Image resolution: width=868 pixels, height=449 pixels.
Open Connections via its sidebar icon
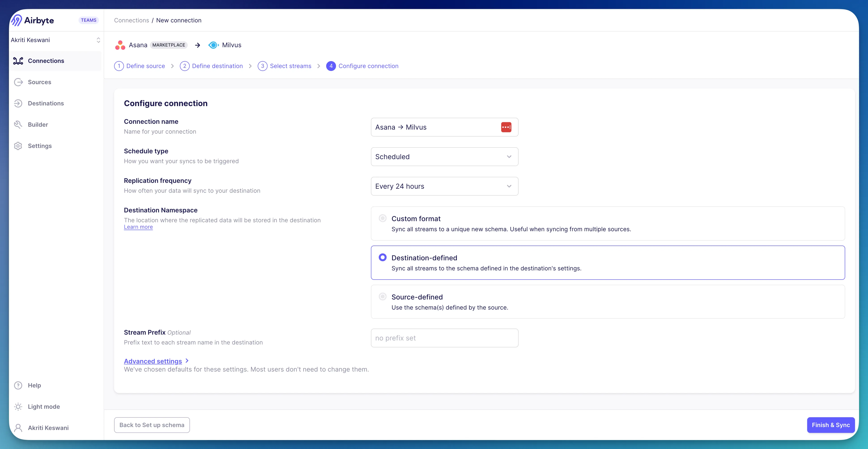coord(18,61)
